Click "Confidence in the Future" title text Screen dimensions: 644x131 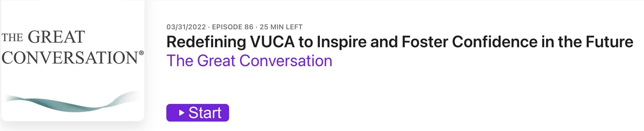tap(543, 42)
